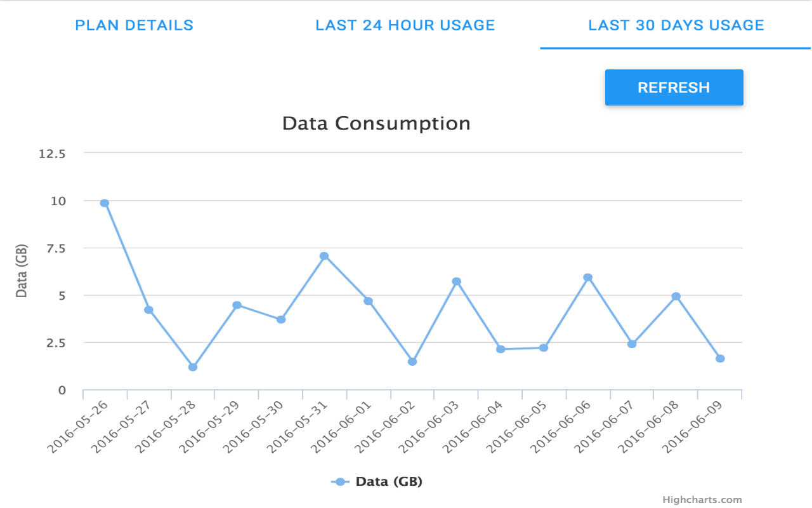Click the Data Consumption chart title
The height and width of the screenshot is (508, 812).
(376, 123)
